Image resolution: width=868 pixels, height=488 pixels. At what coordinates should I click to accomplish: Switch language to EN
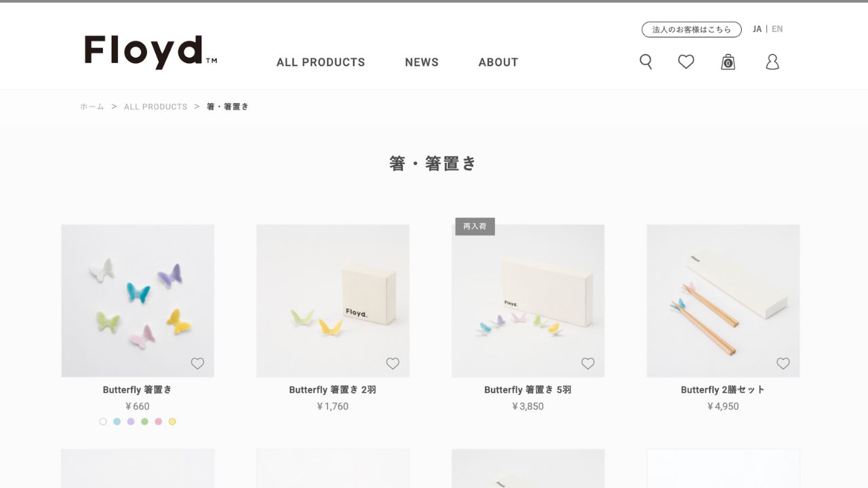click(x=777, y=29)
